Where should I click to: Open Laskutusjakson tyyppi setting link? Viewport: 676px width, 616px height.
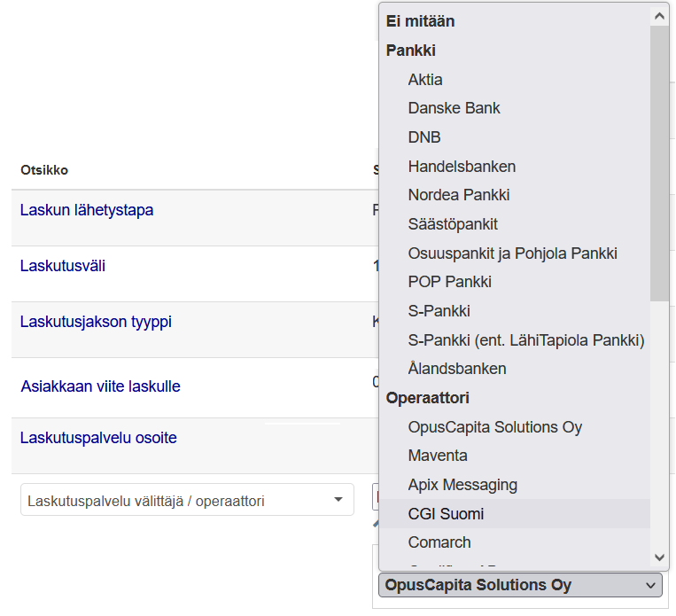96,322
